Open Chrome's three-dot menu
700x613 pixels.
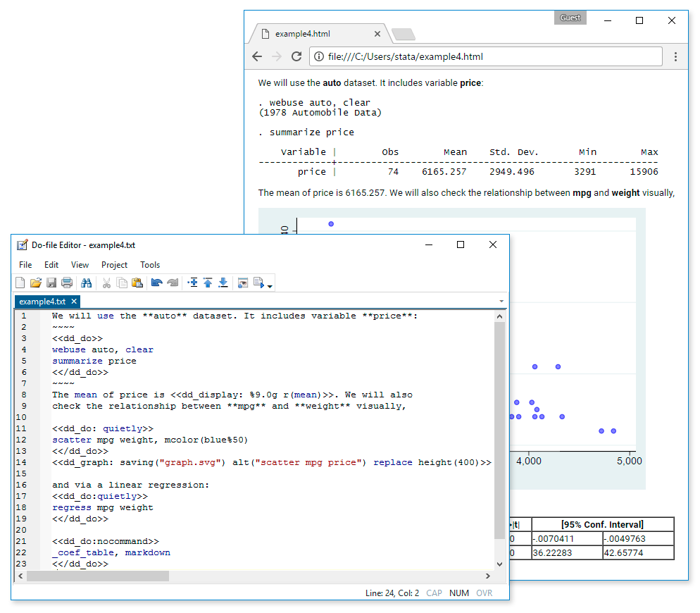676,56
